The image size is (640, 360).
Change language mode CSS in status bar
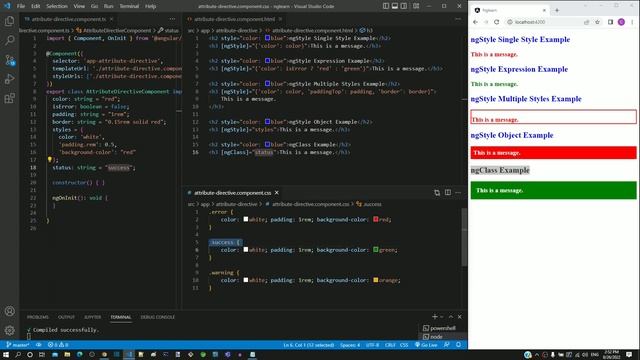404,345
